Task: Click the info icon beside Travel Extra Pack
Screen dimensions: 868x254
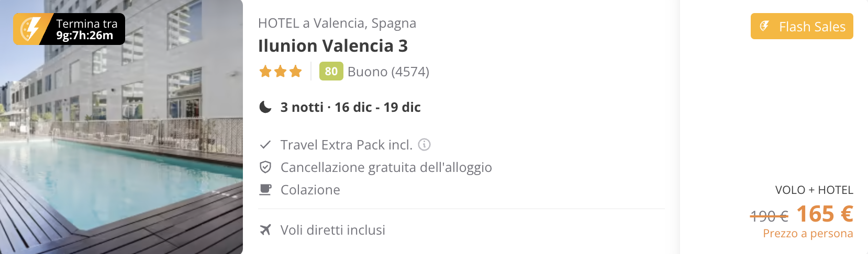Action: (x=425, y=144)
